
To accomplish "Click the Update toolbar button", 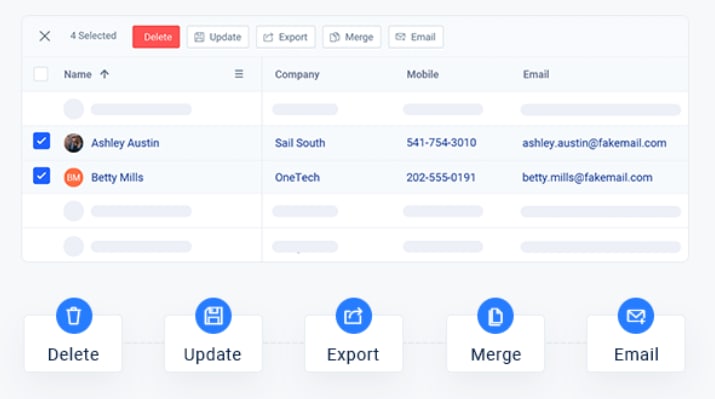I will (218, 37).
